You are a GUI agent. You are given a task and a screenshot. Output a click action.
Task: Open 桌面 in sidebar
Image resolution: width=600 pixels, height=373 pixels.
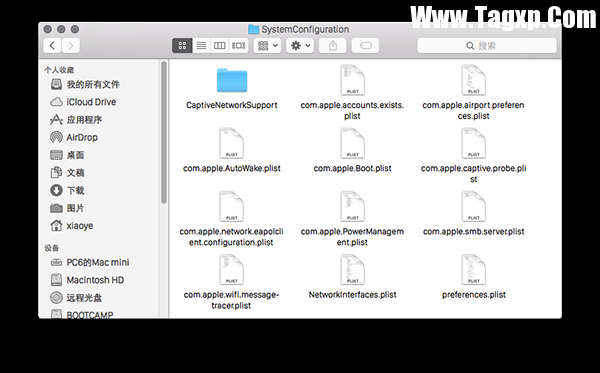click(67, 155)
